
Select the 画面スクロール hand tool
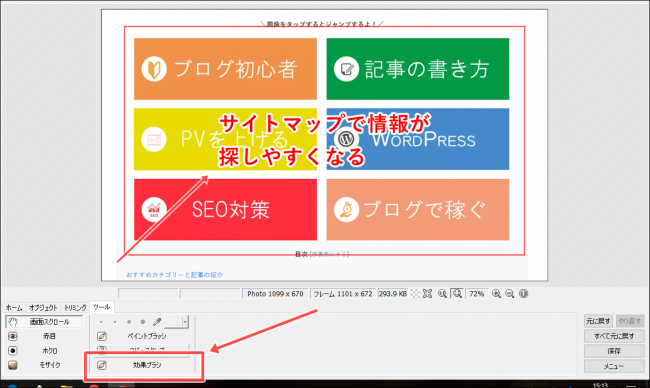coord(44,322)
